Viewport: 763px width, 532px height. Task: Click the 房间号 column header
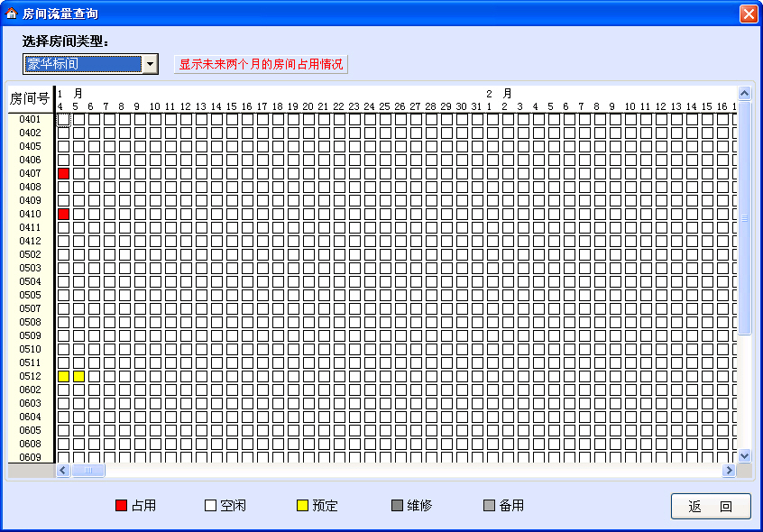pos(30,99)
